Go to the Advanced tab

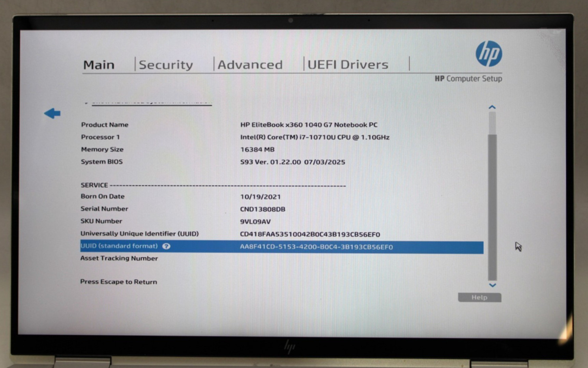250,65
